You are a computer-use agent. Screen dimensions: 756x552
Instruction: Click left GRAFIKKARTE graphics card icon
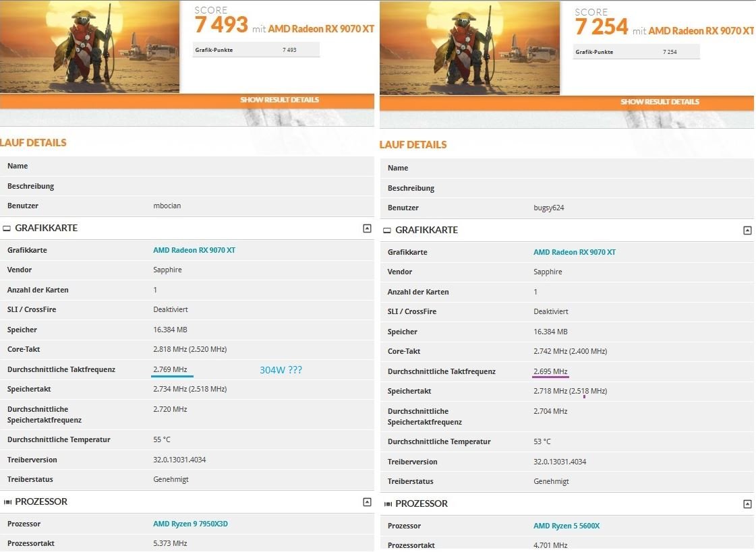click(7, 228)
